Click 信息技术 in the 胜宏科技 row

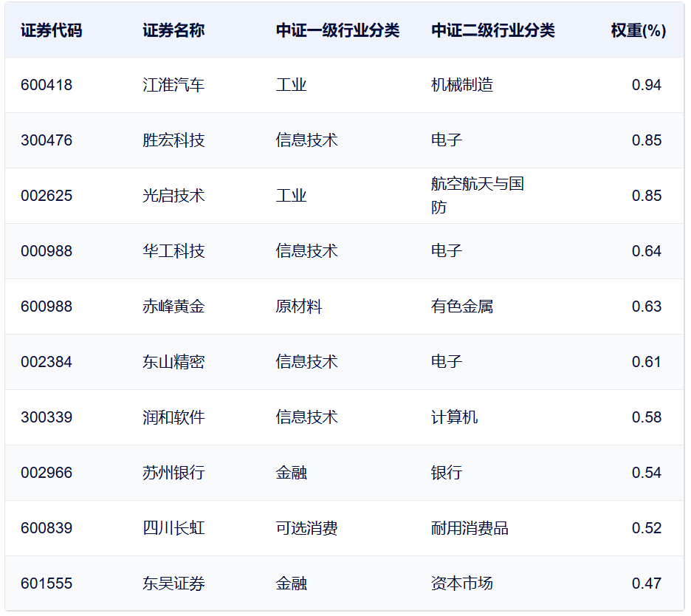pyautogui.click(x=306, y=140)
